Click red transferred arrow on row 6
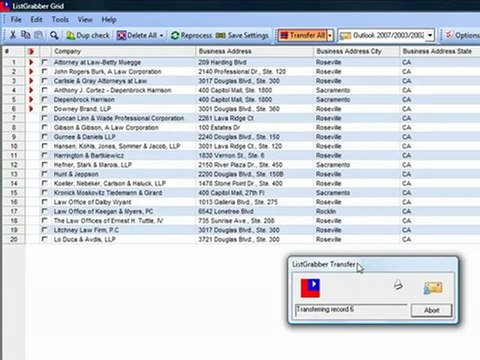Viewport: 480px width, 360px height. point(31,109)
